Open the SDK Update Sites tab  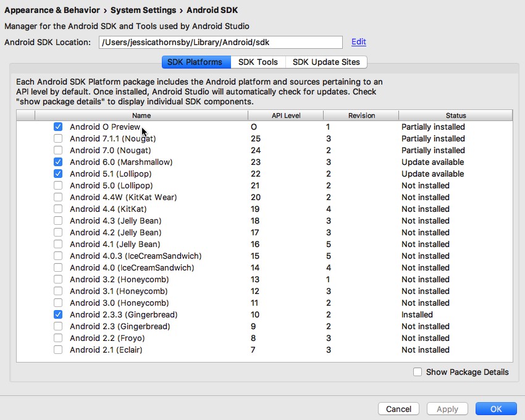326,62
